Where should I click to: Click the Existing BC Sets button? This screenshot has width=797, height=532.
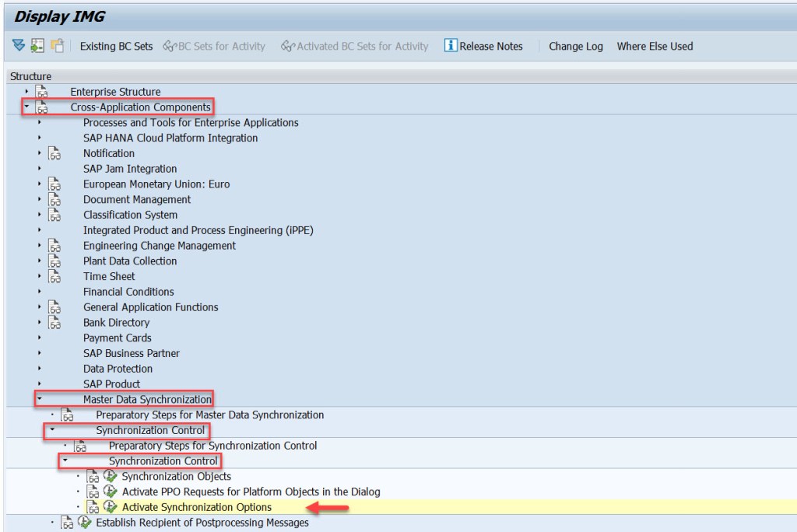pyautogui.click(x=115, y=46)
